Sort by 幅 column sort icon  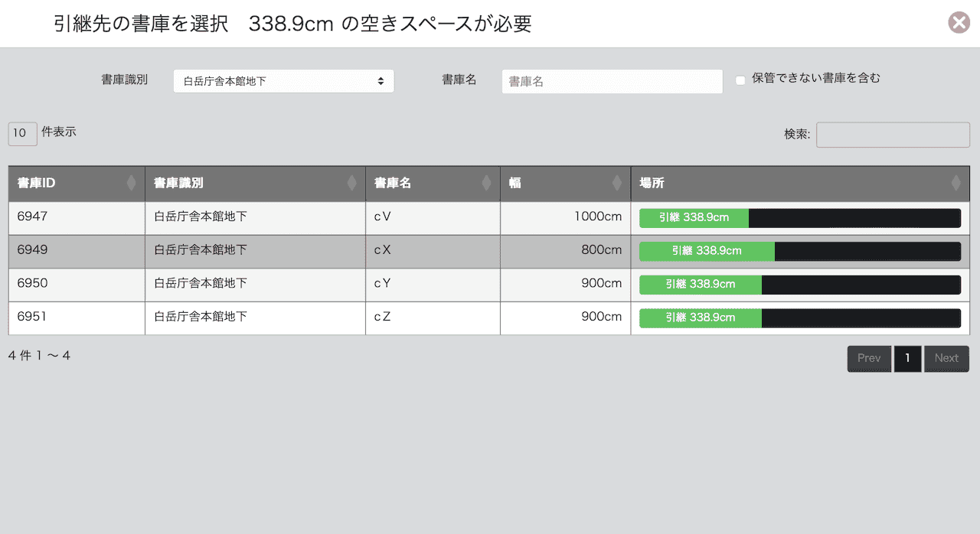617,184
